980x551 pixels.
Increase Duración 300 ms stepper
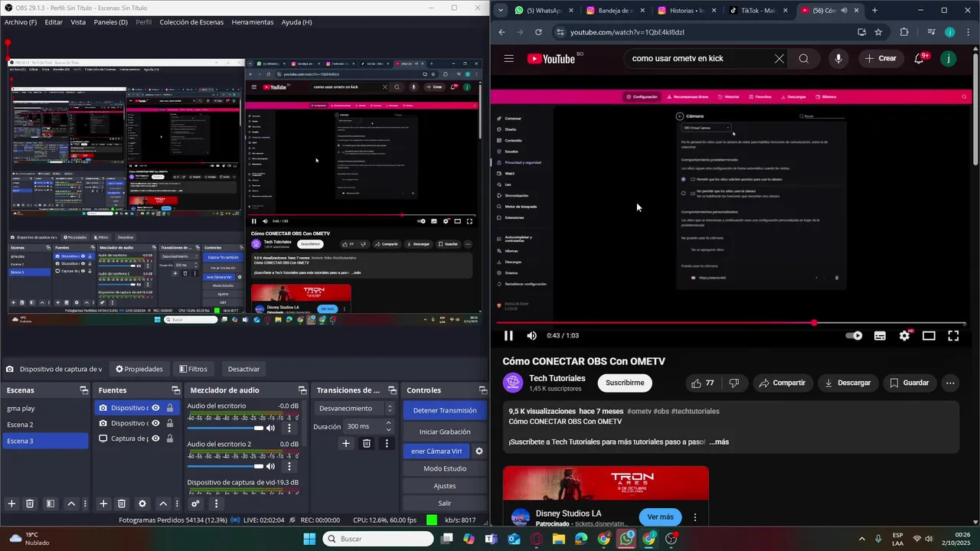388,422
